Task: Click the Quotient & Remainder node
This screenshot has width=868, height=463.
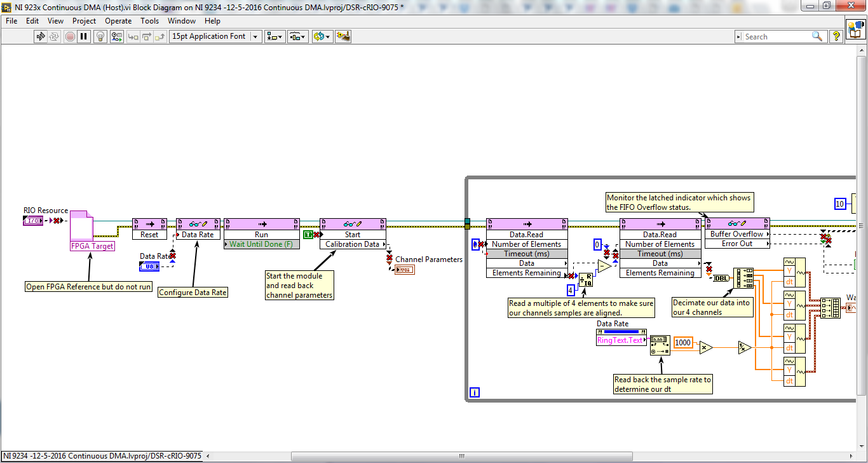Action: coord(586,279)
